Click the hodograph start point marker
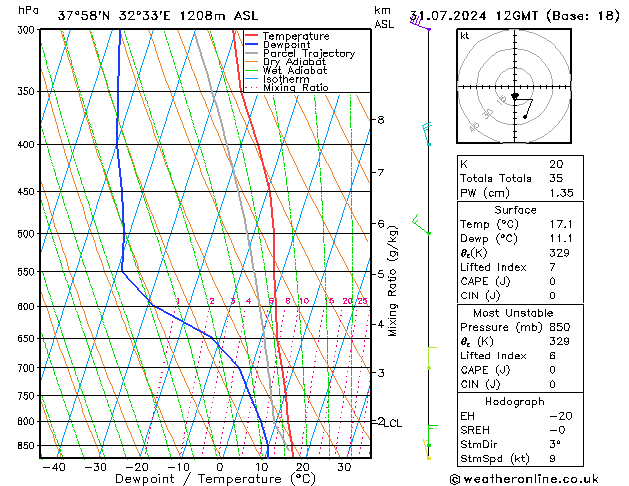629x486 pixels. [515, 96]
